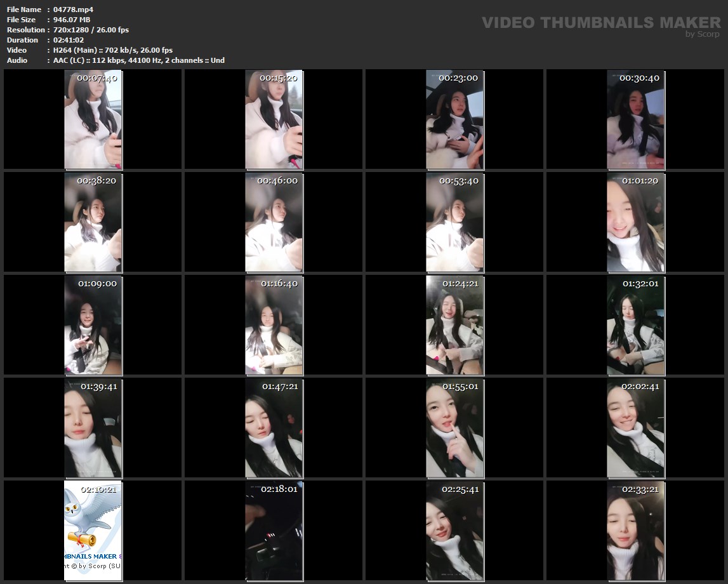Click the frame stamped 00:53:40
Screen dimensions: 728x584
coord(454,222)
